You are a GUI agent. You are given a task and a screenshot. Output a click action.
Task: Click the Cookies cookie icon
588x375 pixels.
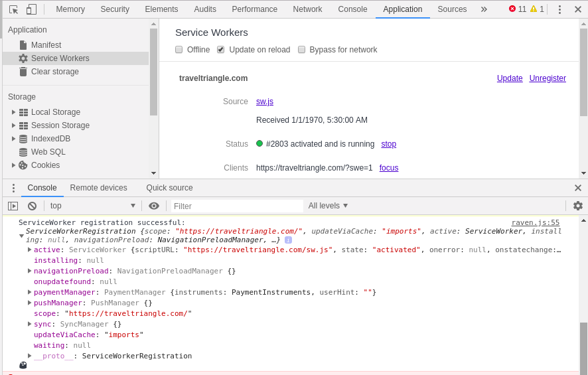click(23, 165)
